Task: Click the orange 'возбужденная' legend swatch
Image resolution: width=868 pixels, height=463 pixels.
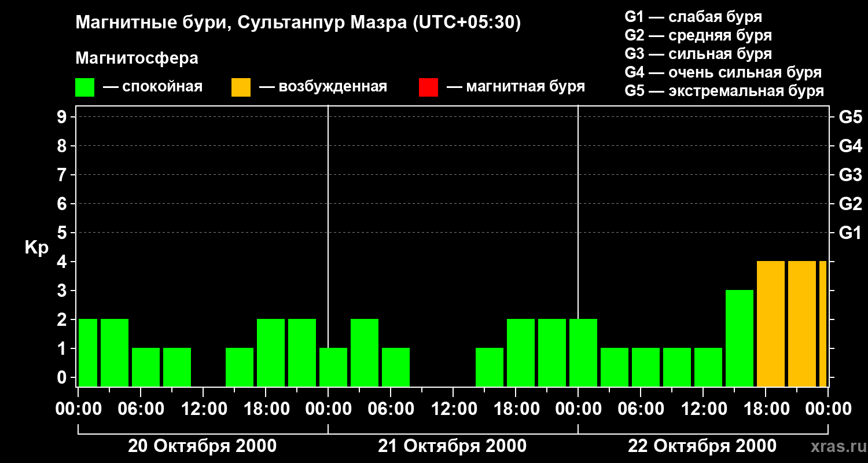Action: tap(241, 87)
